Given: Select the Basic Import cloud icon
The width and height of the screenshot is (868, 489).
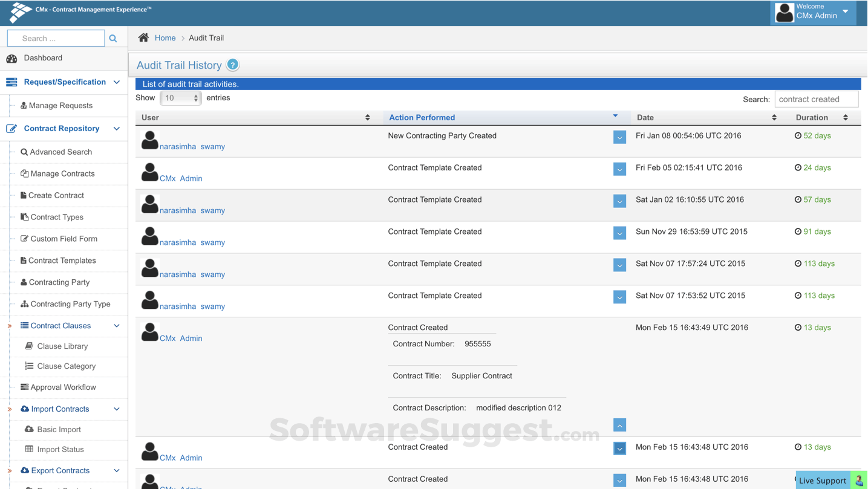Looking at the screenshot, I should point(29,429).
